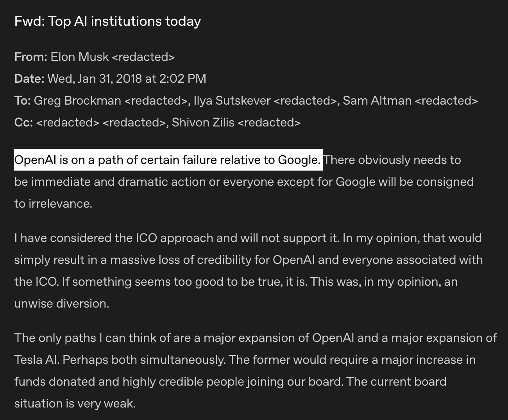
Task: Click the email subject "Fwd: Top AI institutions today"
Action: tap(107, 21)
